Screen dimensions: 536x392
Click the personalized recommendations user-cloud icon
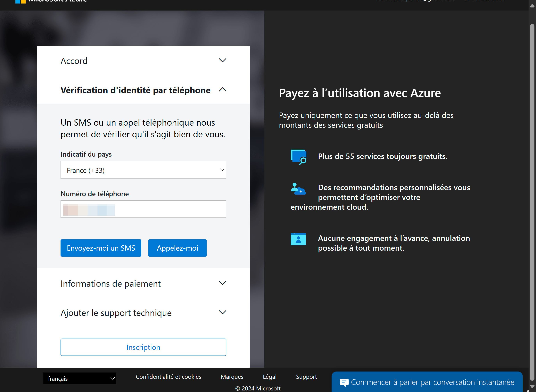pos(298,189)
